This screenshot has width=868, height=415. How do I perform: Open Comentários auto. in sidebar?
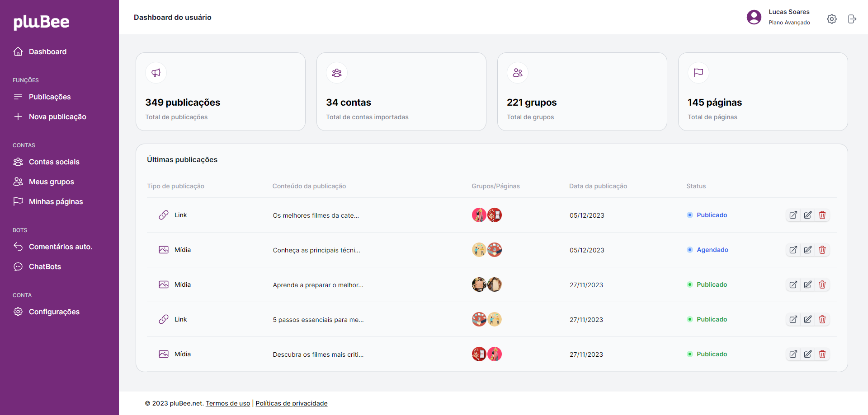[53, 247]
